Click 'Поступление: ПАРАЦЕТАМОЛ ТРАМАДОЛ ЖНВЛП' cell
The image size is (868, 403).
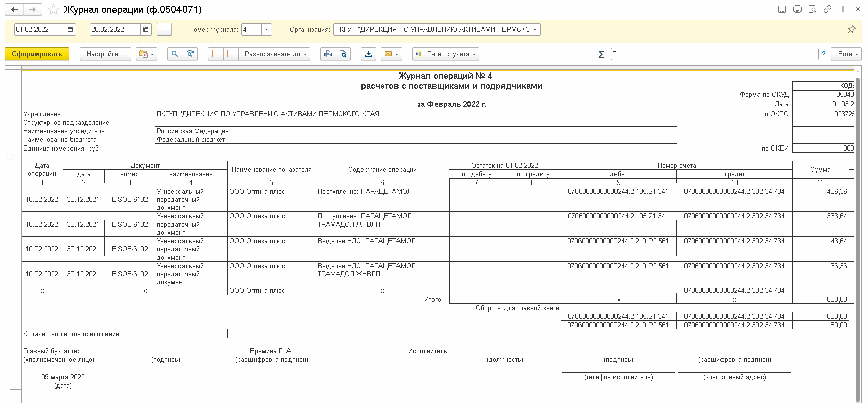pyautogui.click(x=382, y=224)
